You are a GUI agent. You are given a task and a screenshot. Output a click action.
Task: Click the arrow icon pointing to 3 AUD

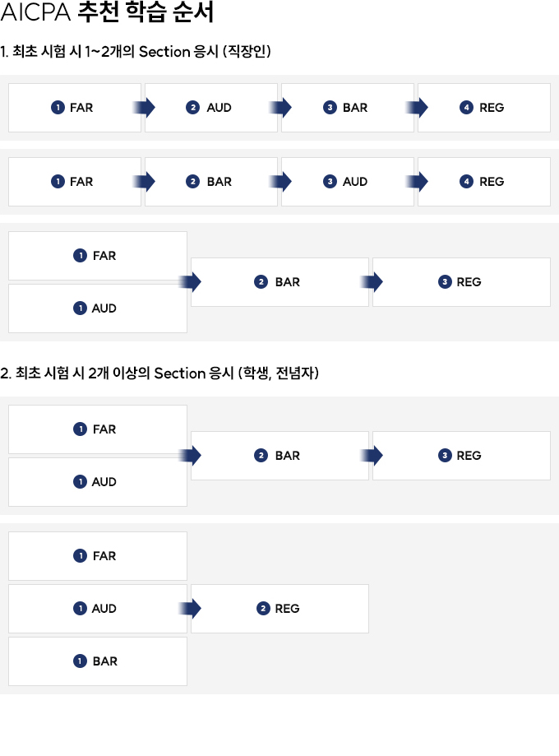pyautogui.click(x=280, y=182)
